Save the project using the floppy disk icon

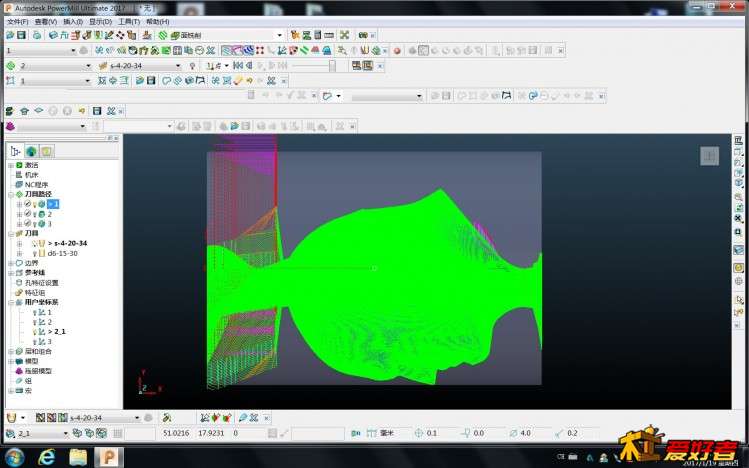point(21,35)
